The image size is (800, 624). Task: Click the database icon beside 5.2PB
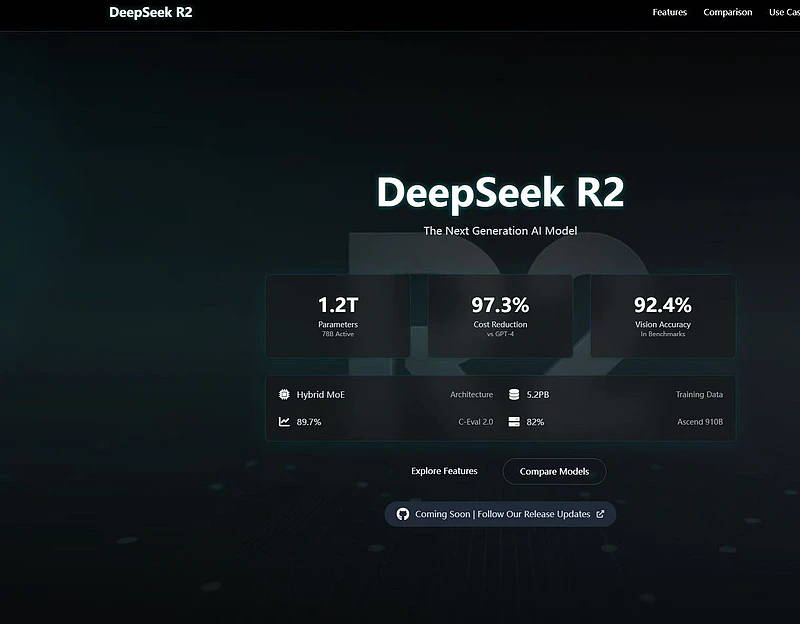514,394
